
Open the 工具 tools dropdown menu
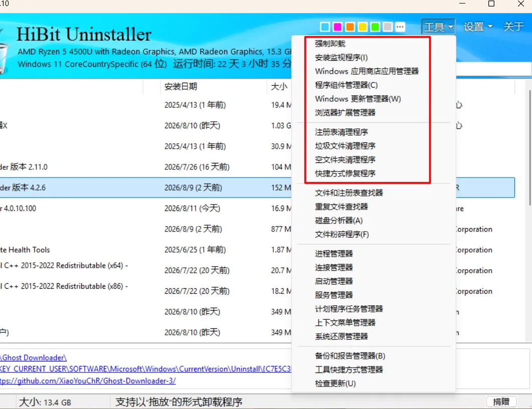pos(438,27)
